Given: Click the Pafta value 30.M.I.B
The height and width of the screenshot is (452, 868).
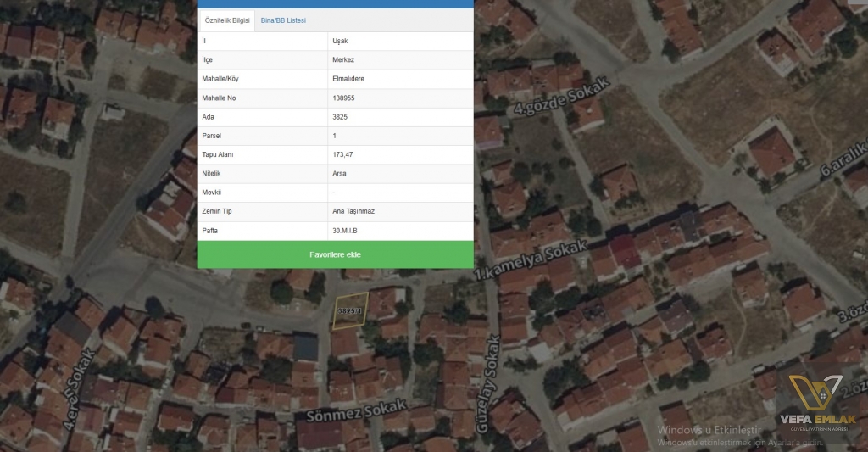Looking at the screenshot, I should [x=345, y=231].
